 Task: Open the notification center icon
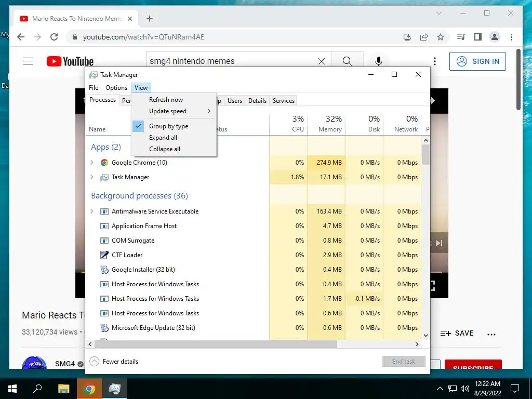pyautogui.click(x=515, y=389)
